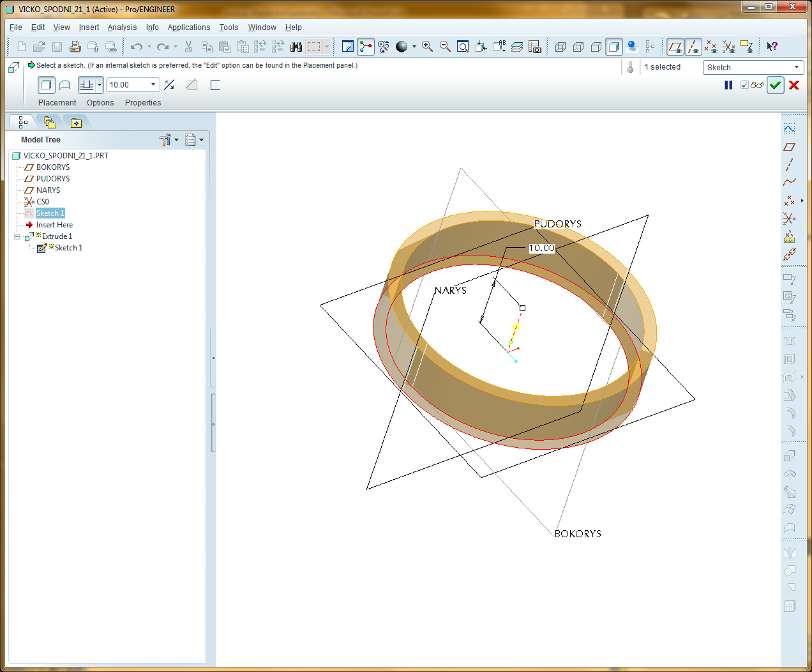Click the navigator pane collapse handle
Screen dimensions: 812x672
(x=213, y=423)
